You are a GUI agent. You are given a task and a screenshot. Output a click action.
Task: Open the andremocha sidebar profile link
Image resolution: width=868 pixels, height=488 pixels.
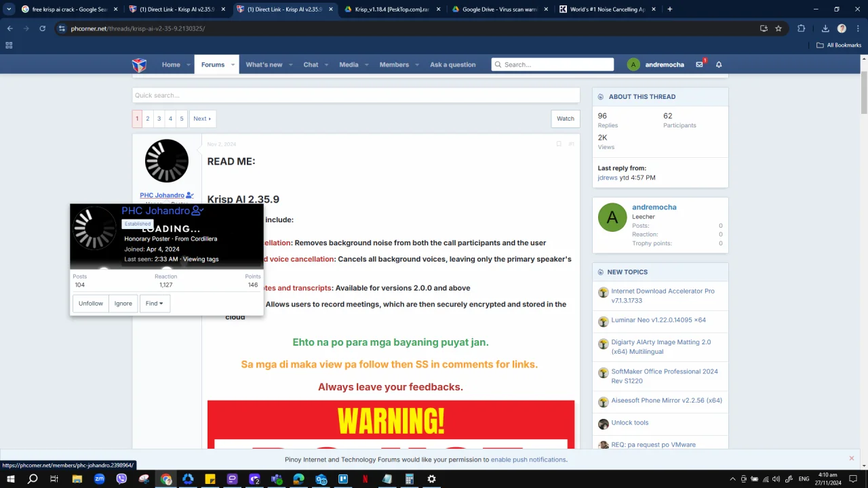pyautogui.click(x=654, y=207)
